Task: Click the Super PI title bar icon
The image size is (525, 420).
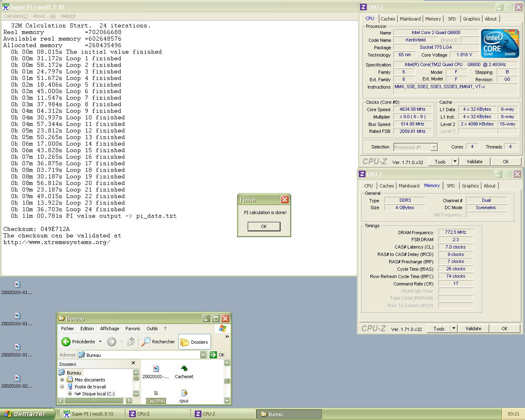Action: (x=5, y=7)
